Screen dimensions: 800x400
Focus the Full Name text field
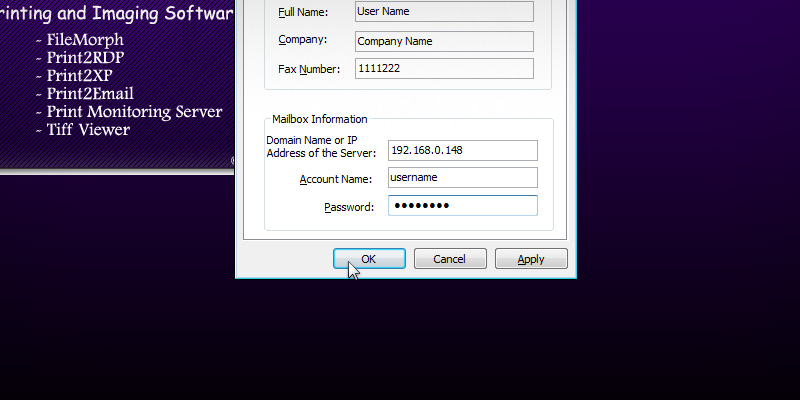(444, 12)
